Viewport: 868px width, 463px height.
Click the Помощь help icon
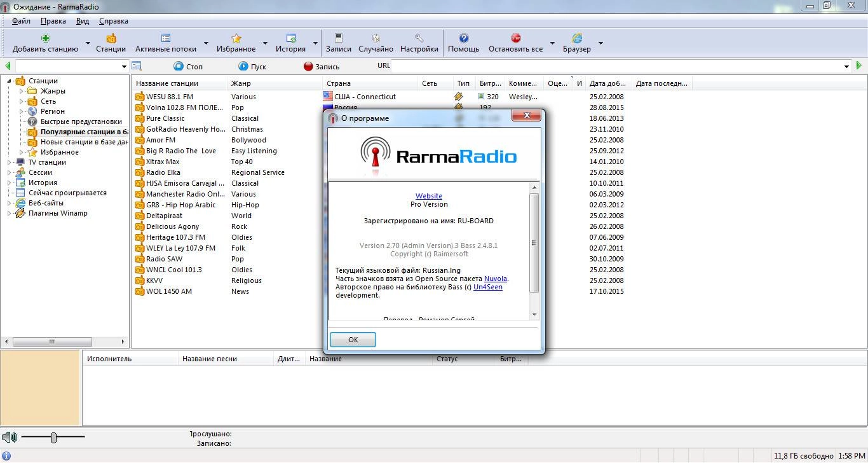click(x=464, y=38)
